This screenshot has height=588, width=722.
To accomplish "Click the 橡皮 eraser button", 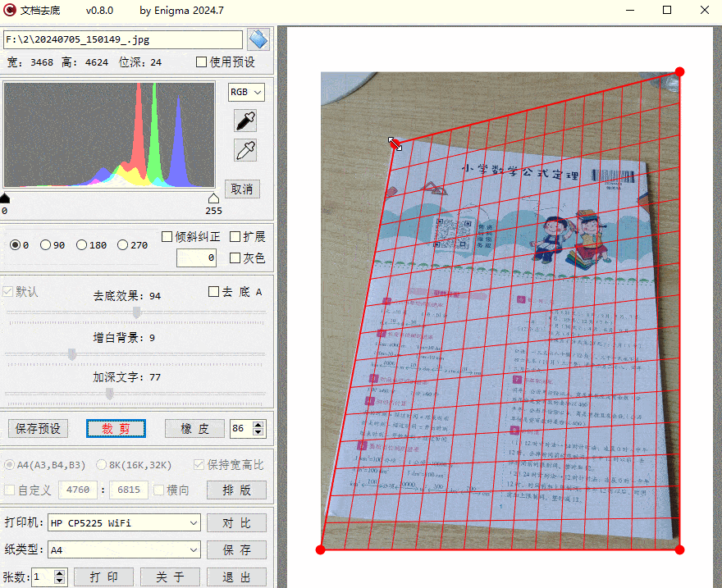I will (x=194, y=429).
